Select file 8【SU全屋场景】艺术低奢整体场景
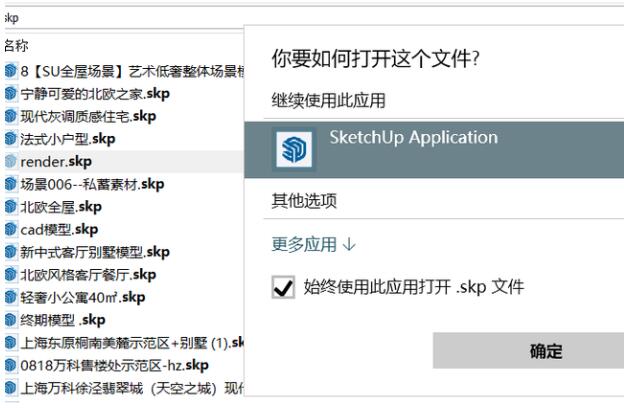This screenshot has height=408, width=624. pyautogui.click(x=132, y=71)
